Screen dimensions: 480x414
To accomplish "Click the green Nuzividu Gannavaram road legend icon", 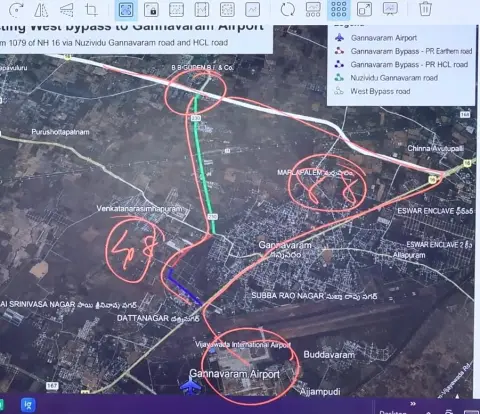I will click(x=339, y=77).
